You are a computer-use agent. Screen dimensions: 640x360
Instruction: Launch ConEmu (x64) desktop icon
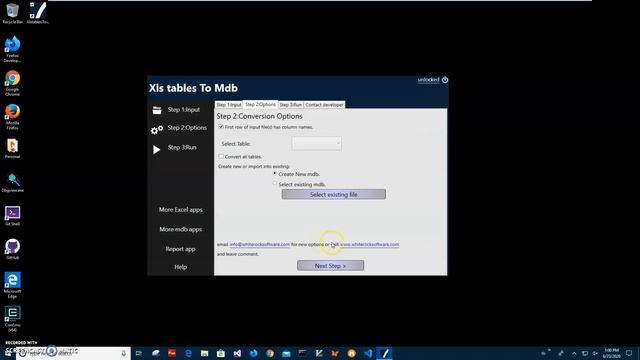pos(12,319)
